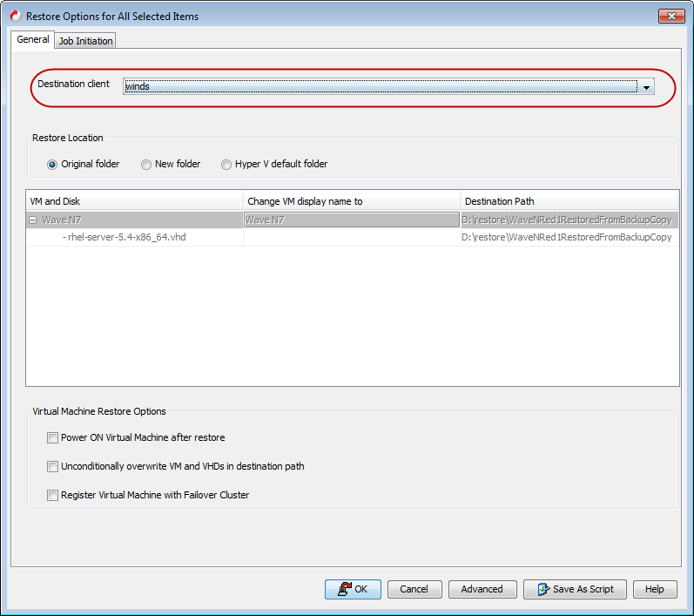Switch to the Job Initiation tab
The image size is (694, 616).
[85, 41]
